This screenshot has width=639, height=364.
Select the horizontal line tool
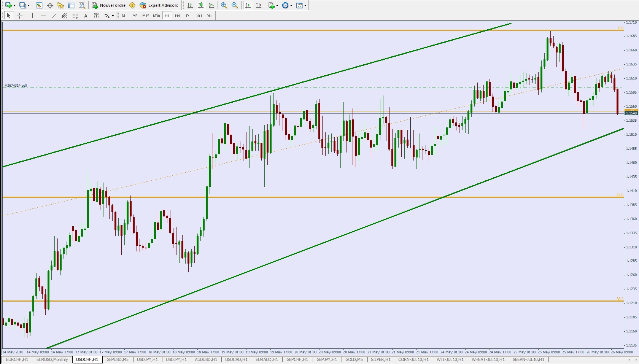pyautogui.click(x=43, y=16)
